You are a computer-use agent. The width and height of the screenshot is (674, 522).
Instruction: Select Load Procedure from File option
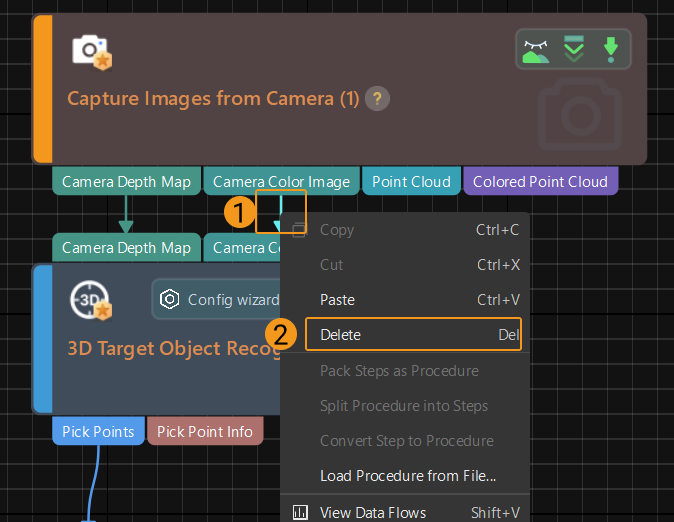[x=407, y=476]
